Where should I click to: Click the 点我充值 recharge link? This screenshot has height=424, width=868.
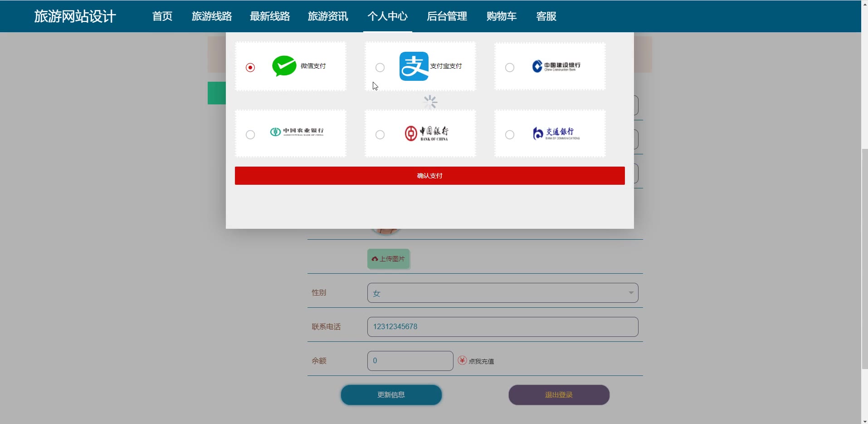pos(481,361)
